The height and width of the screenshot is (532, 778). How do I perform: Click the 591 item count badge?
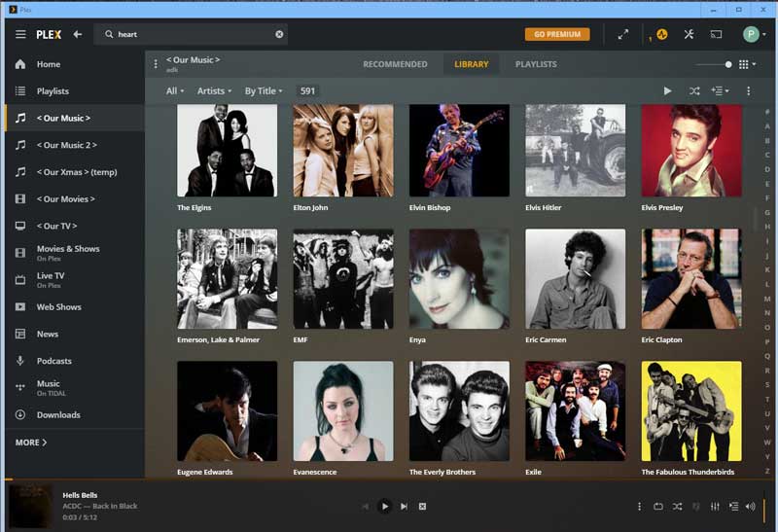(x=307, y=90)
